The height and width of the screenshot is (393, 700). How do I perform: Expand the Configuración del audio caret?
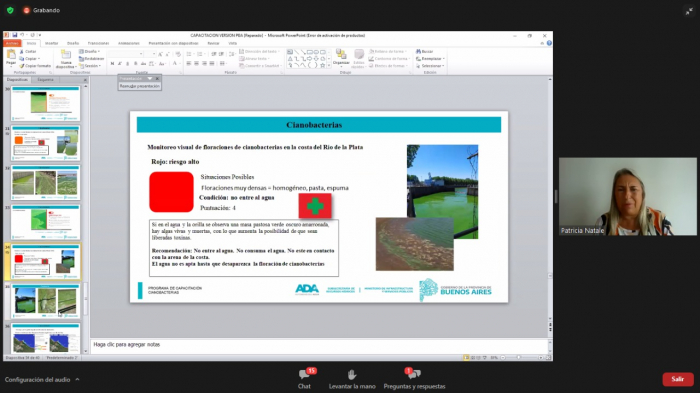click(77, 379)
